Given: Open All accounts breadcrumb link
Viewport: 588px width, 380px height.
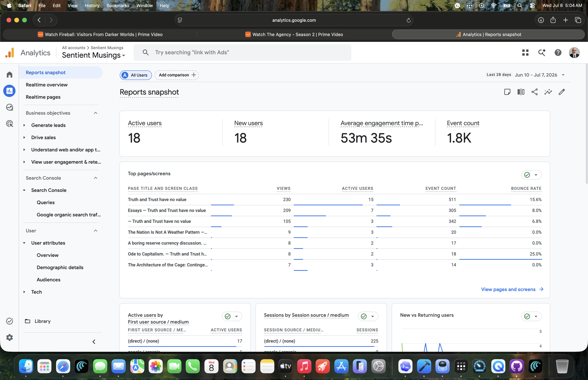Looking at the screenshot, I should pyautogui.click(x=74, y=48).
